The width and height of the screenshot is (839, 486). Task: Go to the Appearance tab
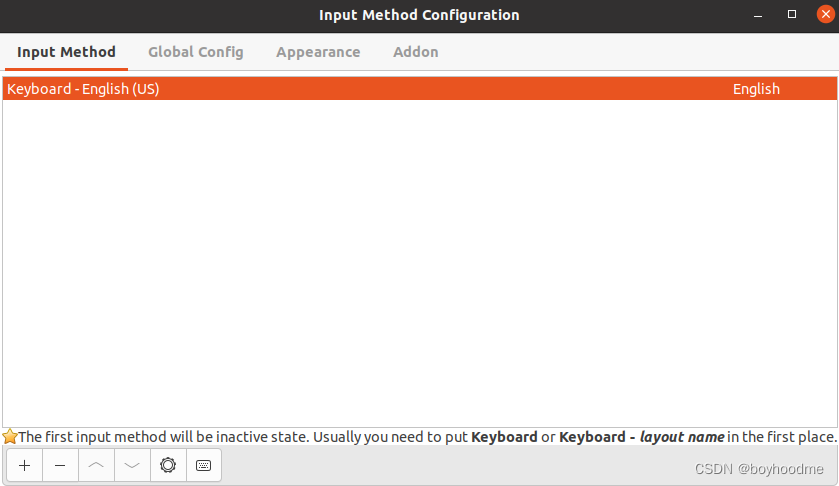click(318, 52)
